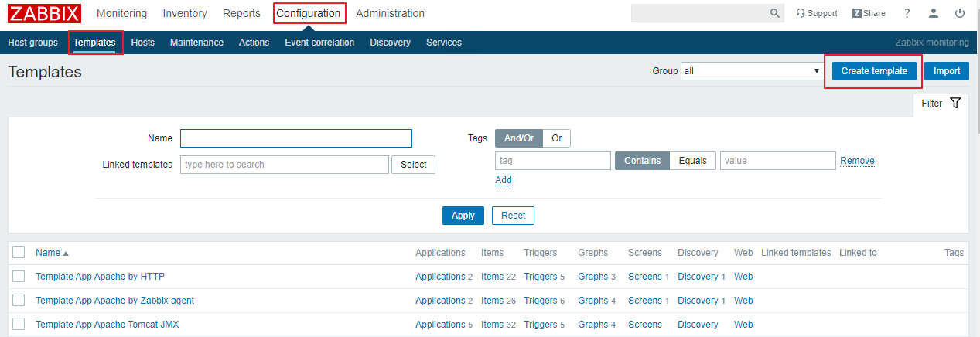This screenshot has height=337, width=980.
Task: Open Discovery of Apache by HTTP
Action: pos(698,277)
